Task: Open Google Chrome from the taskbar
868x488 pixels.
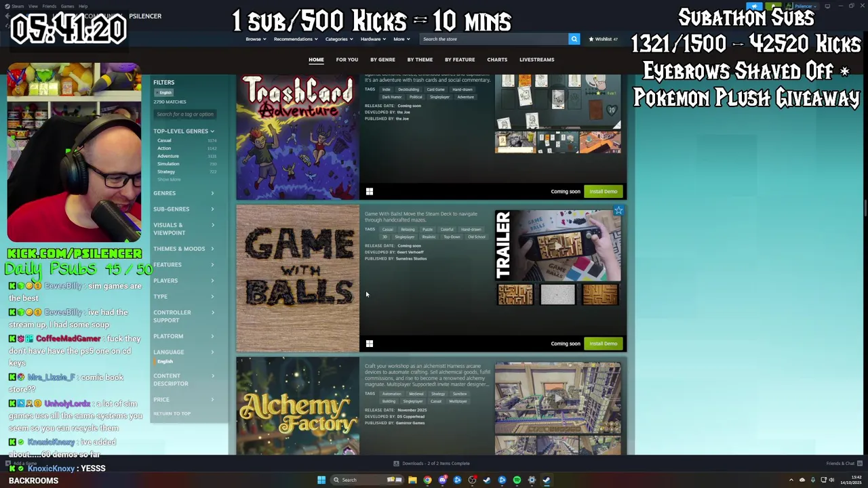Action: click(427, 480)
